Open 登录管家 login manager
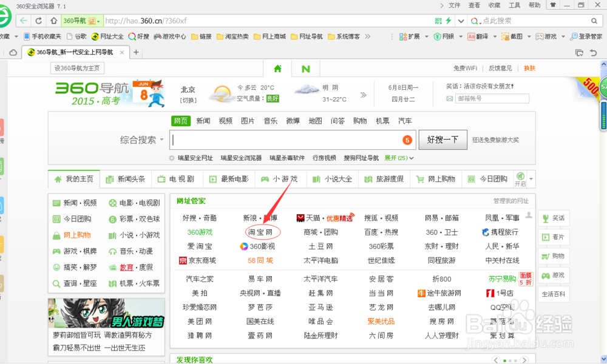Image resolution: width=607 pixels, height=364 pixels. pyautogui.click(x=586, y=36)
